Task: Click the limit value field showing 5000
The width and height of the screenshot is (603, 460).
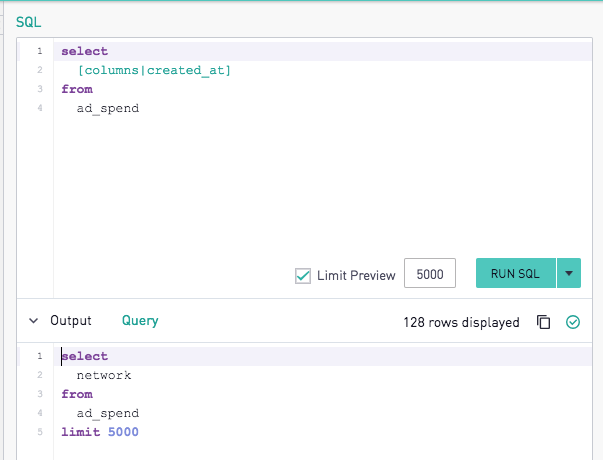Action: click(430, 273)
